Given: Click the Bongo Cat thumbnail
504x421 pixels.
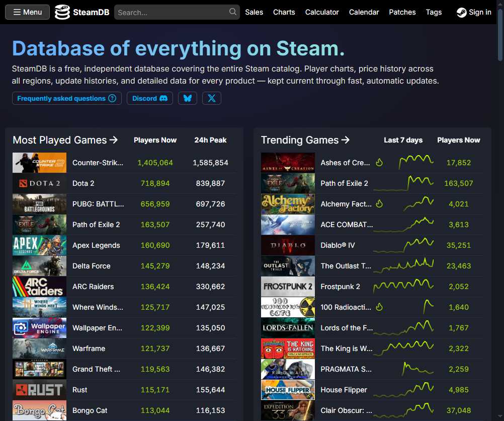Looking at the screenshot, I should coord(39,410).
